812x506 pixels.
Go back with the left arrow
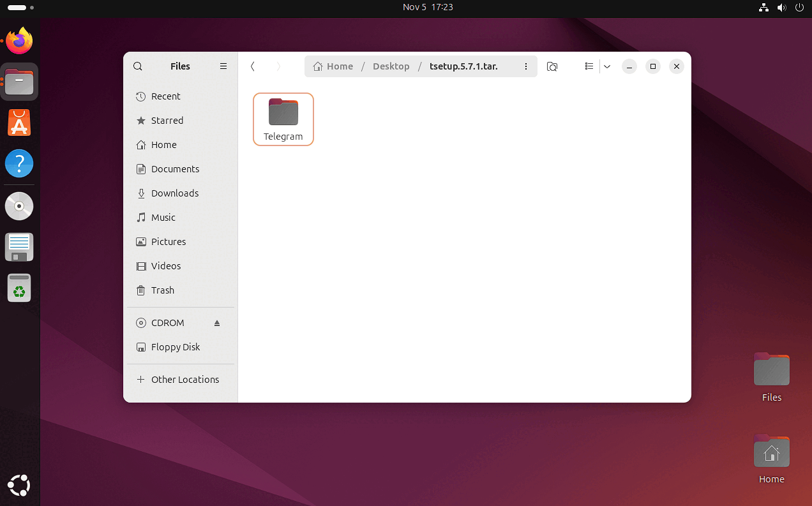[x=253, y=66]
